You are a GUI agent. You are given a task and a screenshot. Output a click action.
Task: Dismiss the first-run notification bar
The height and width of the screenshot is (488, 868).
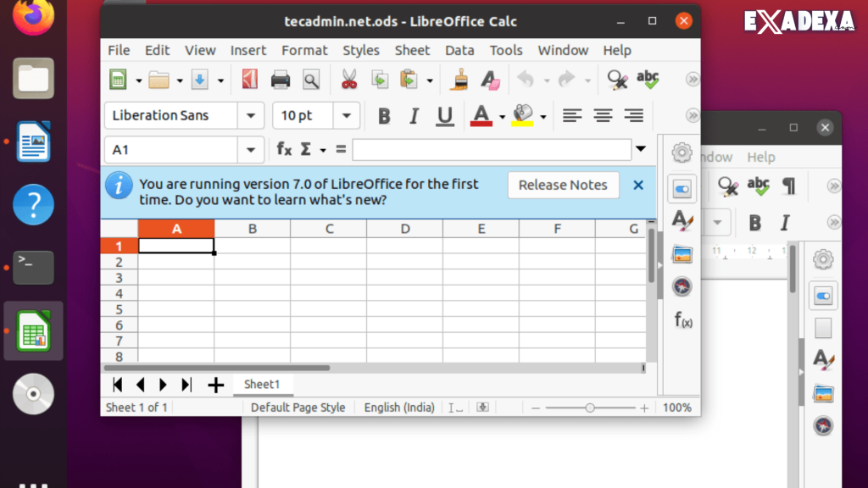638,185
